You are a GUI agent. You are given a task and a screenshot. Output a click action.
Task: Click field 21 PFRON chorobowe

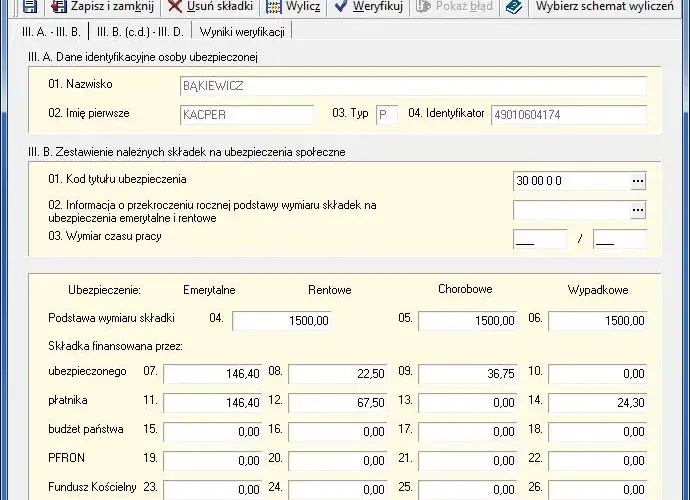click(468, 461)
